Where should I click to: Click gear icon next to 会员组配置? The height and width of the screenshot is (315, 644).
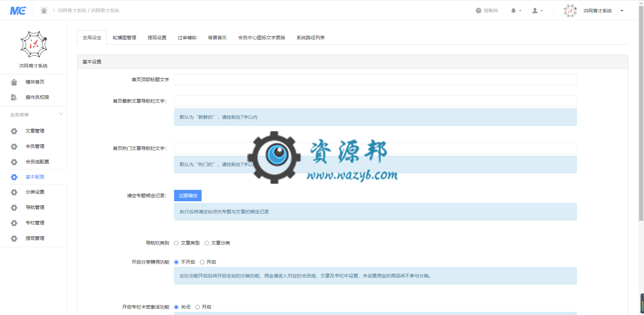14,162
